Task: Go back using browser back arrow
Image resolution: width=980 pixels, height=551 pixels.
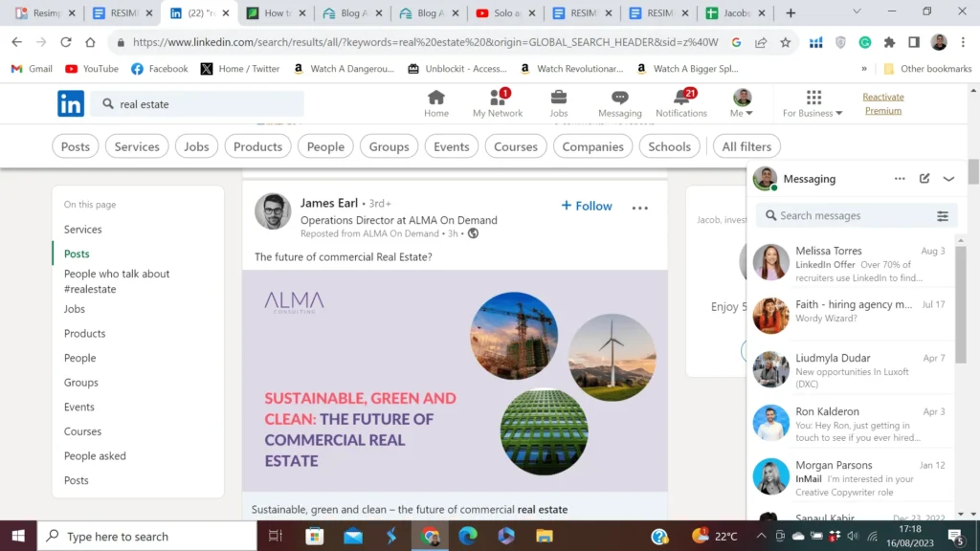Action: 17,42
